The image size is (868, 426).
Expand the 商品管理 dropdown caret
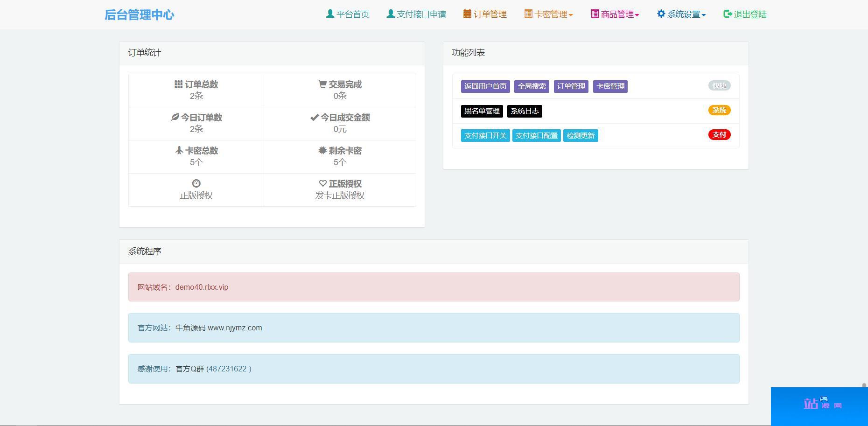click(637, 15)
